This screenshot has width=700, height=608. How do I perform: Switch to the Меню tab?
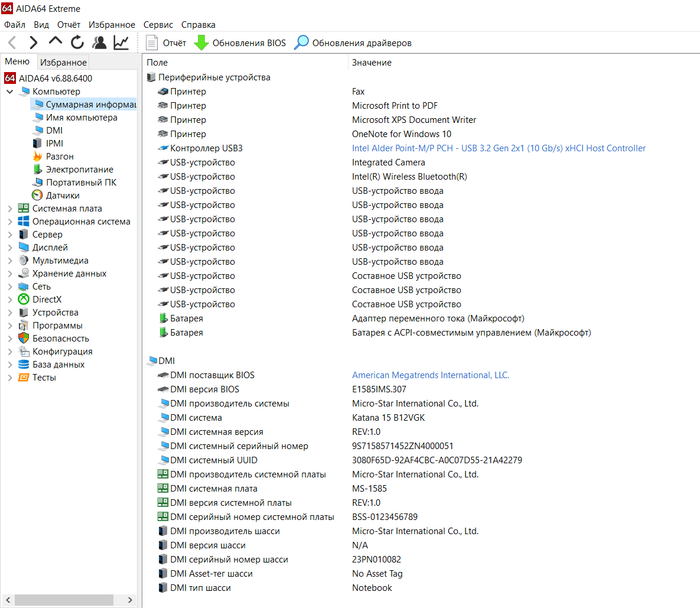(x=17, y=61)
